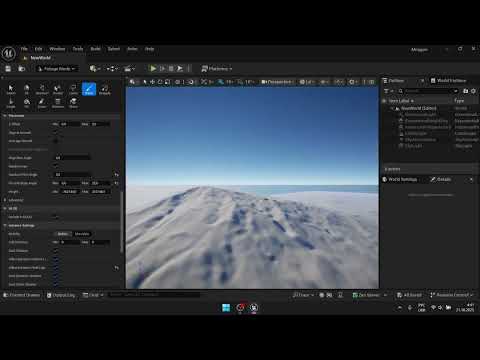Image resolution: width=480 pixels, height=360 pixels.
Task: Toggle the Align to Normal checkbox
Action: pos(56,133)
